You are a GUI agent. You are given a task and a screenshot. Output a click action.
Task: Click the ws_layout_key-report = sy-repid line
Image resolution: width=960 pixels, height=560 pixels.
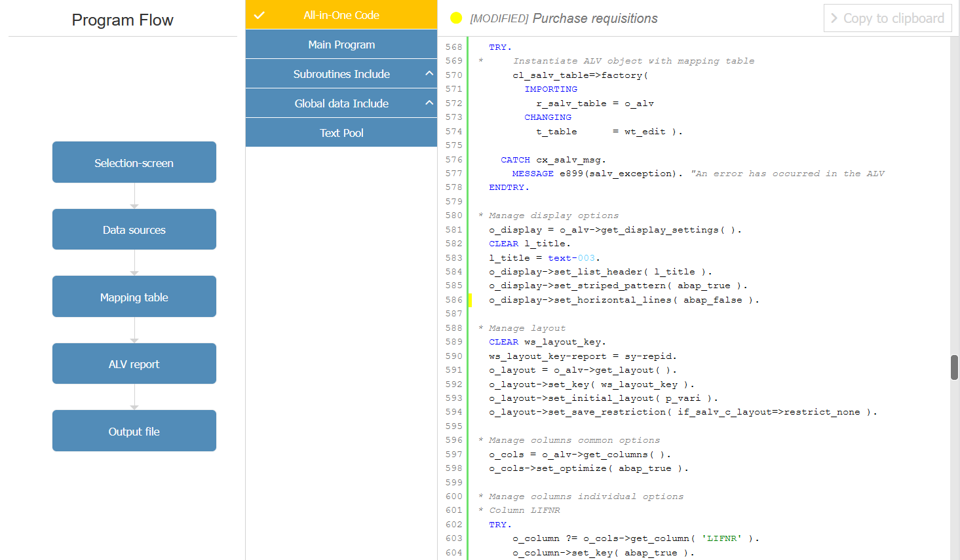pos(583,356)
